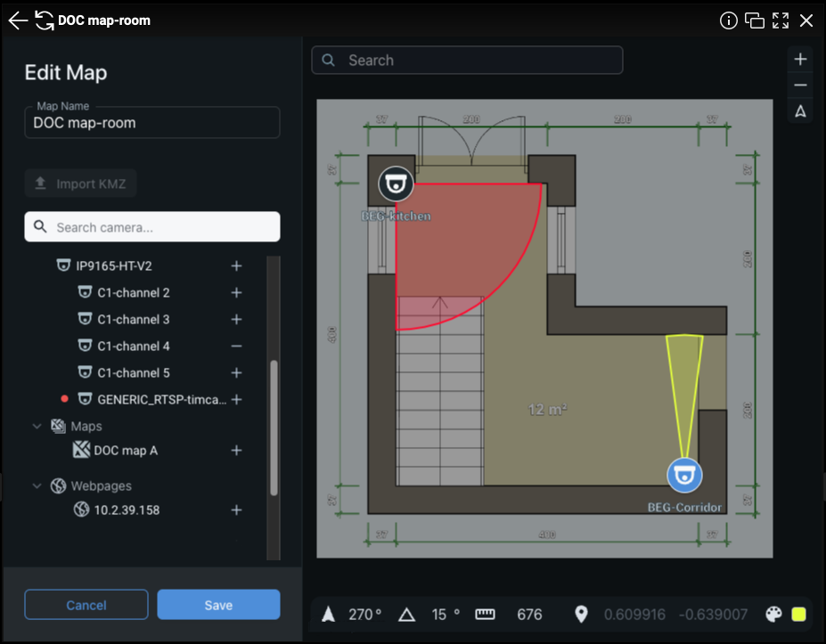Viewport: 826px width, 644px height.
Task: Click the Maps group label
Action: (x=86, y=426)
